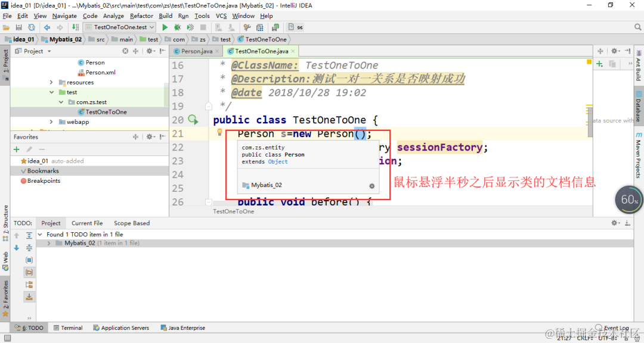Toggle Autoscroll to Source in TODO panel
The height and width of the screenshot is (343, 644).
pyautogui.click(x=29, y=297)
